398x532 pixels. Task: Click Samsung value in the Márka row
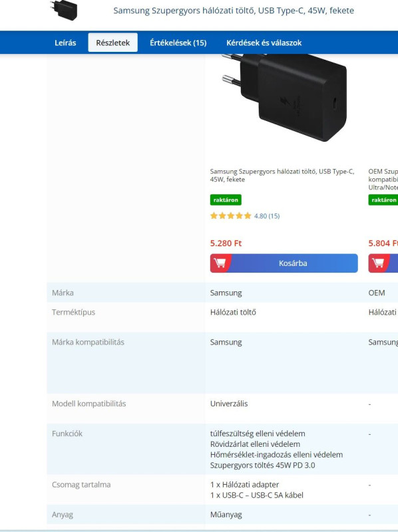(x=226, y=293)
